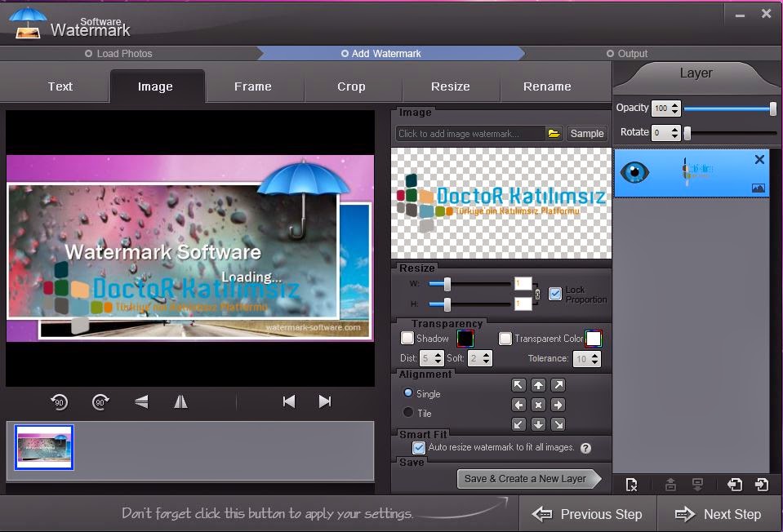Open the Text tab
Image resolution: width=783 pixels, height=532 pixels.
[60, 86]
